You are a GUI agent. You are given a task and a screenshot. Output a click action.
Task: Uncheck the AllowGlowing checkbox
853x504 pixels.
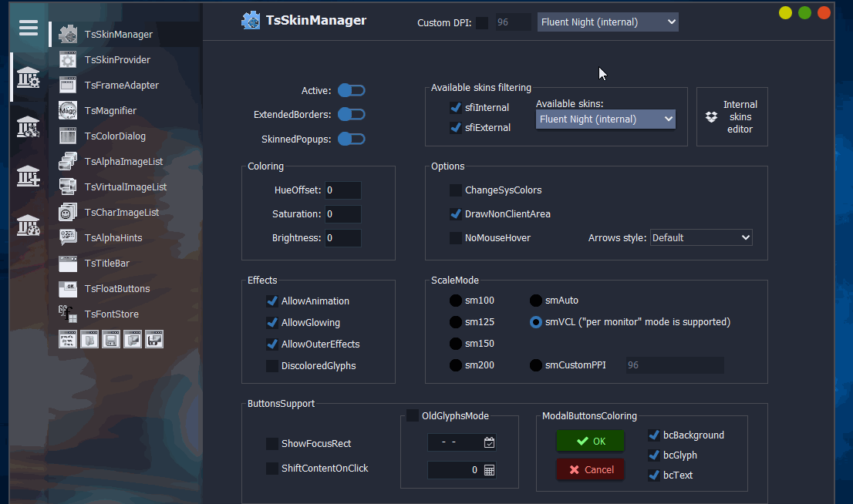[x=272, y=323]
